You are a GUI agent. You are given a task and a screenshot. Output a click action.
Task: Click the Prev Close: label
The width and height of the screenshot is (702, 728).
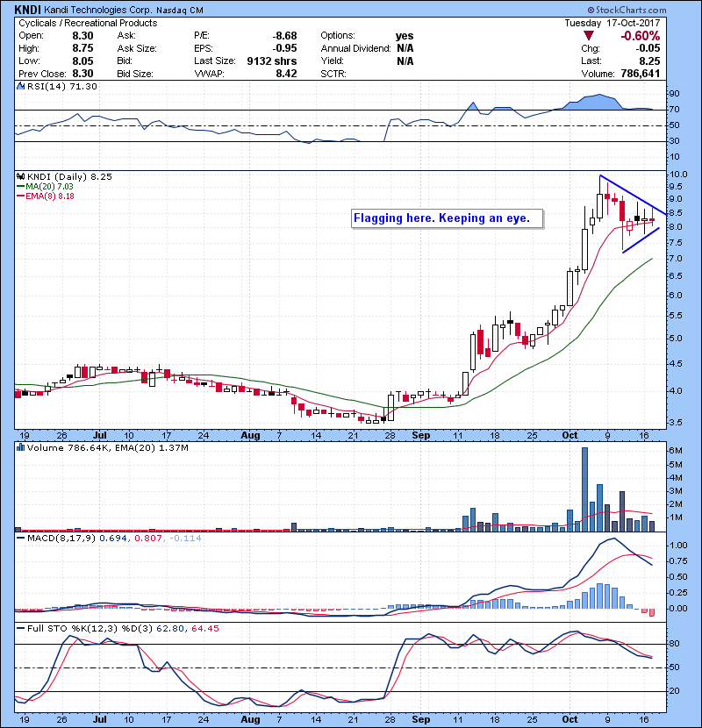42,74
